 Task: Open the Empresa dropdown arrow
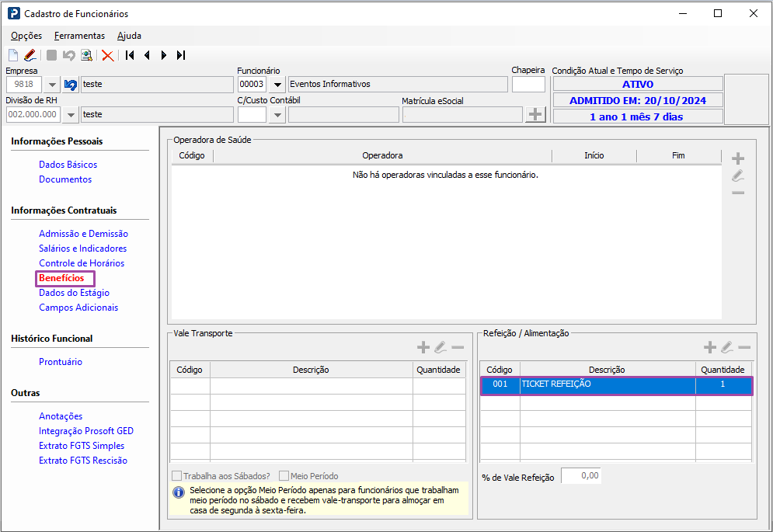click(x=52, y=85)
